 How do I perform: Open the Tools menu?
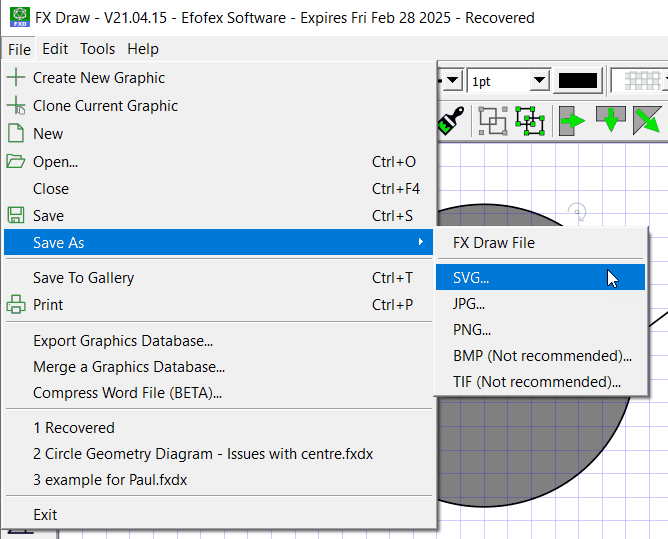pyautogui.click(x=98, y=49)
